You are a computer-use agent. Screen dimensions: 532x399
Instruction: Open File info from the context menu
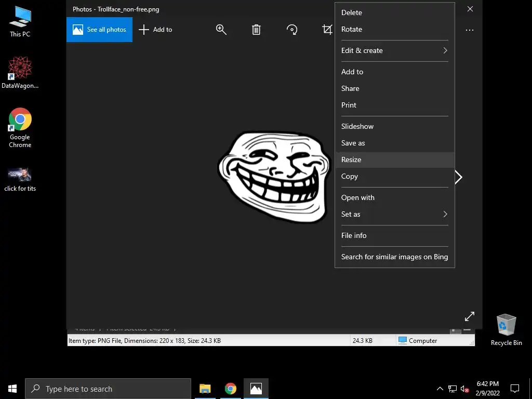[395, 235]
